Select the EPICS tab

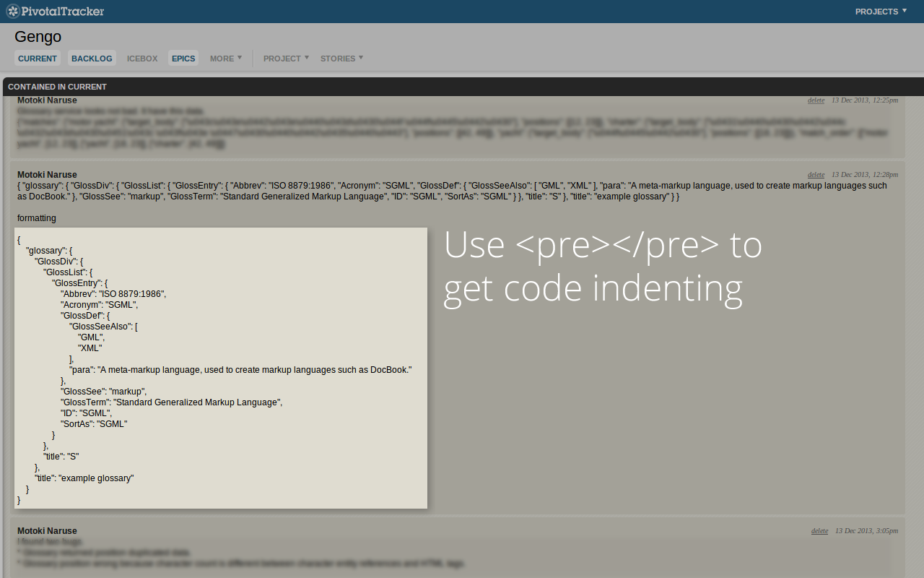pyautogui.click(x=183, y=58)
